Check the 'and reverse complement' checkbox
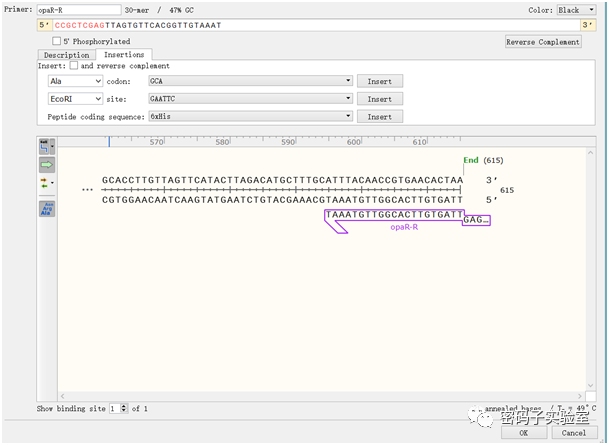 (x=74, y=66)
